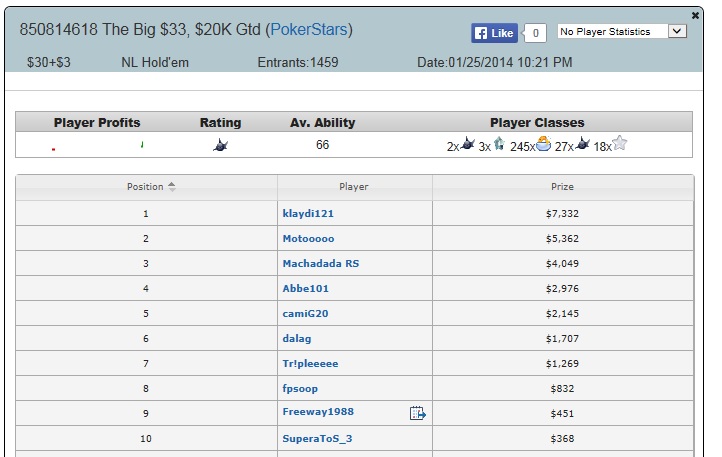Click the Facebook like count box

click(x=535, y=33)
